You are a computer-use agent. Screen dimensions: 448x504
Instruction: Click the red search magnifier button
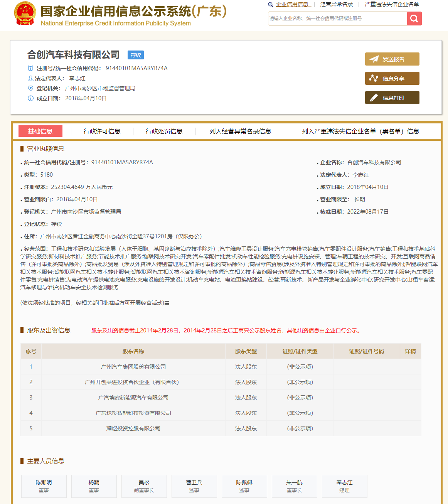pos(414,19)
